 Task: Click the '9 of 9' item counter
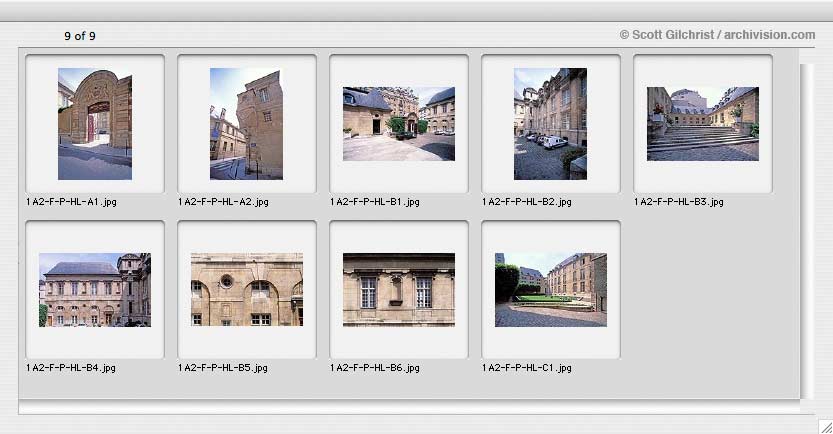coord(80,36)
